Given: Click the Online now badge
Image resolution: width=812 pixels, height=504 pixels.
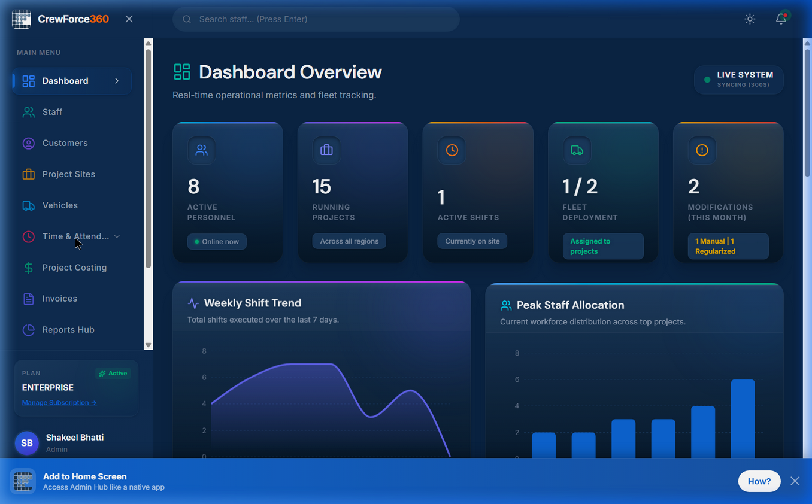Looking at the screenshot, I should 217,242.
